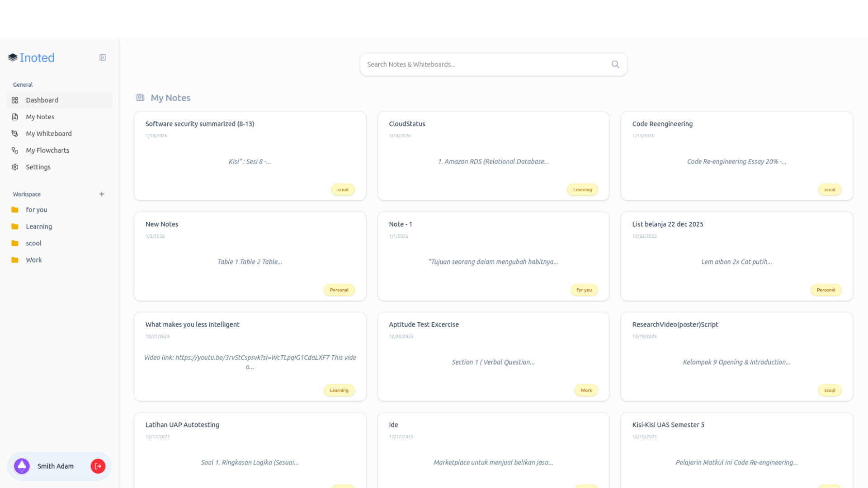Click the 'scool' tag on Code Reengineering
The image size is (868, 488).
(830, 190)
